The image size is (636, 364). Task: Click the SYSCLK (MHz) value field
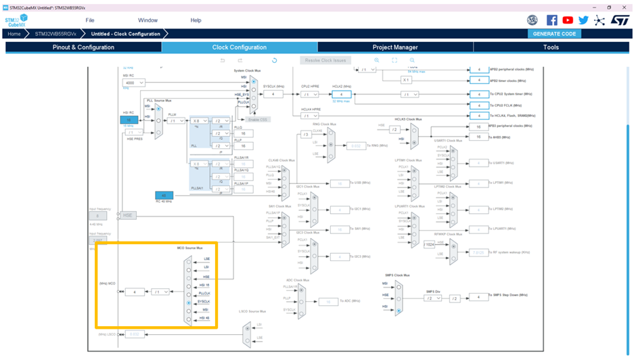(273, 94)
